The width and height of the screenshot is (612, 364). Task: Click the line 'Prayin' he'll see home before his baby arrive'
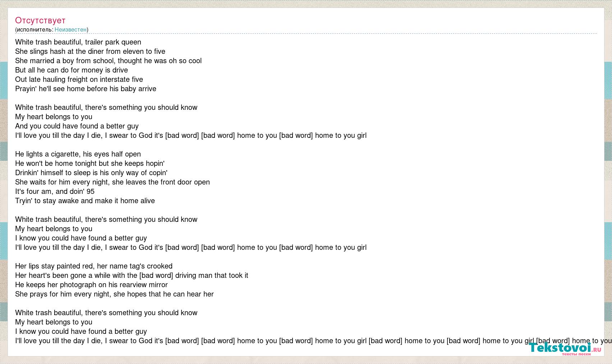(86, 89)
